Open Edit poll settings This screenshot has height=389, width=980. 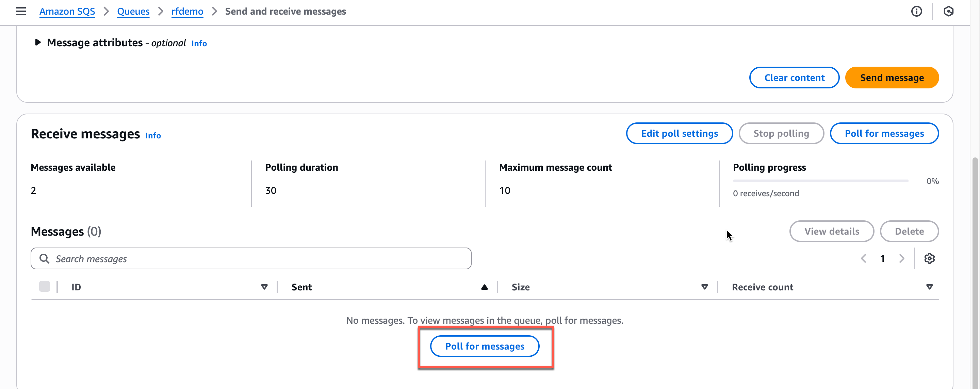pos(679,133)
